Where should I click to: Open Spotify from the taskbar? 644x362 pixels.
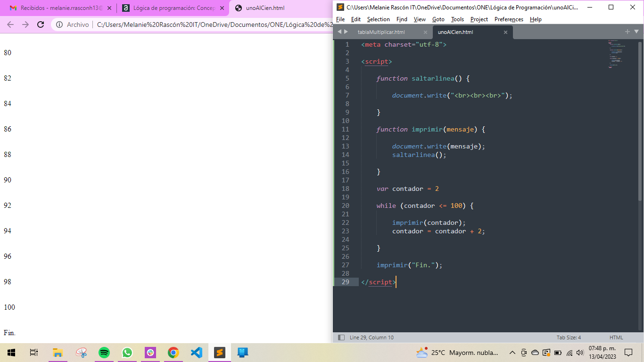coord(104,353)
